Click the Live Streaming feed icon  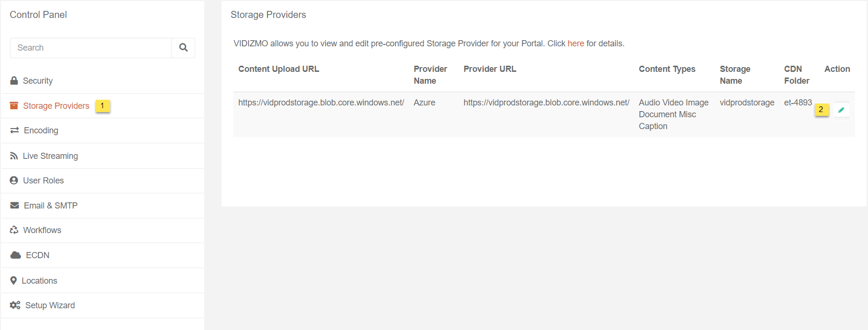click(x=14, y=156)
